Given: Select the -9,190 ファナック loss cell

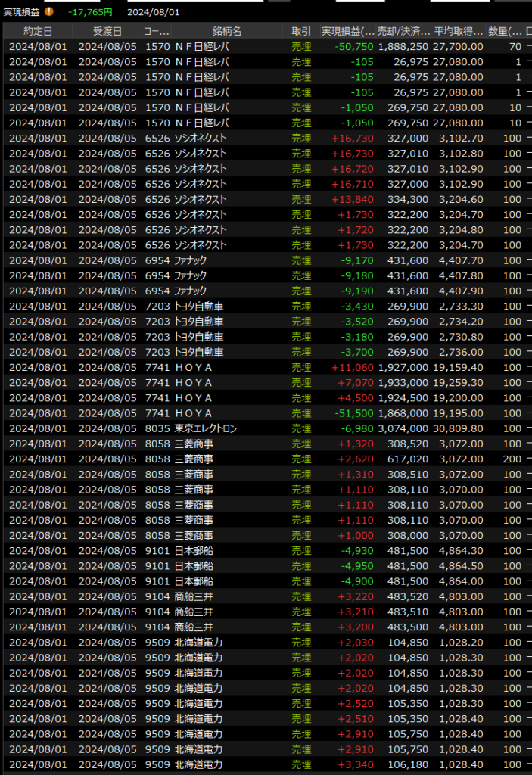Looking at the screenshot, I should tap(357, 291).
